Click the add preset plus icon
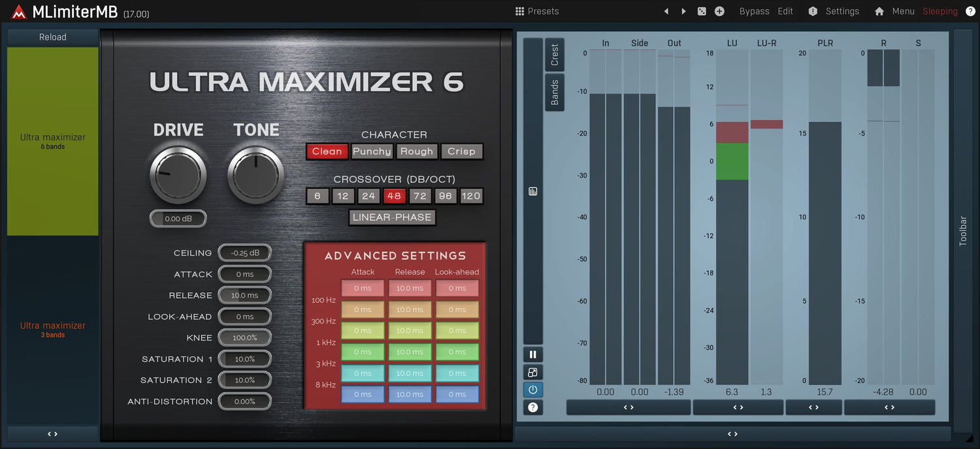The width and height of the screenshot is (980, 449). (719, 11)
